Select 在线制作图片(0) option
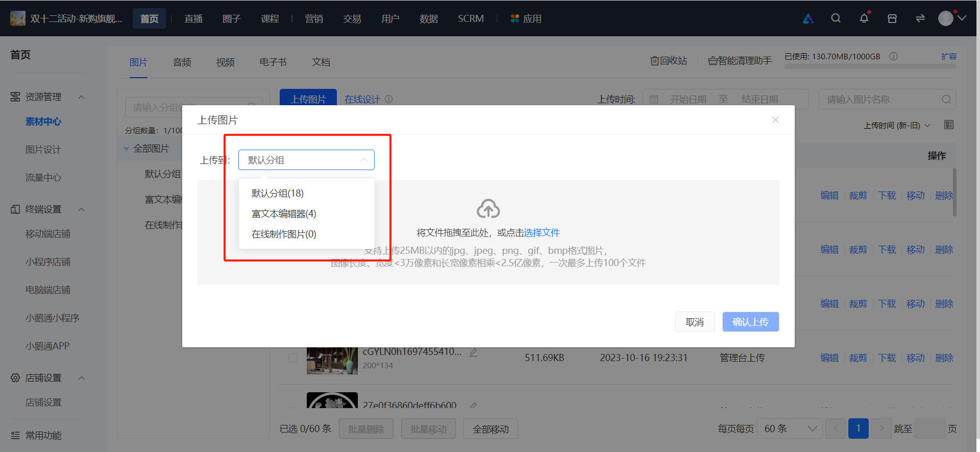Image resolution: width=980 pixels, height=452 pixels. [306, 234]
